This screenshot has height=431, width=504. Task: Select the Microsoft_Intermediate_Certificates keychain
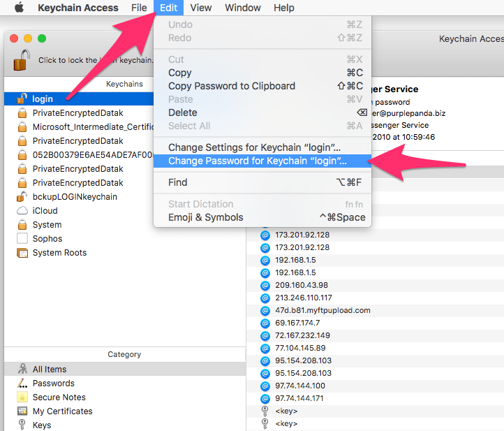pos(79,126)
